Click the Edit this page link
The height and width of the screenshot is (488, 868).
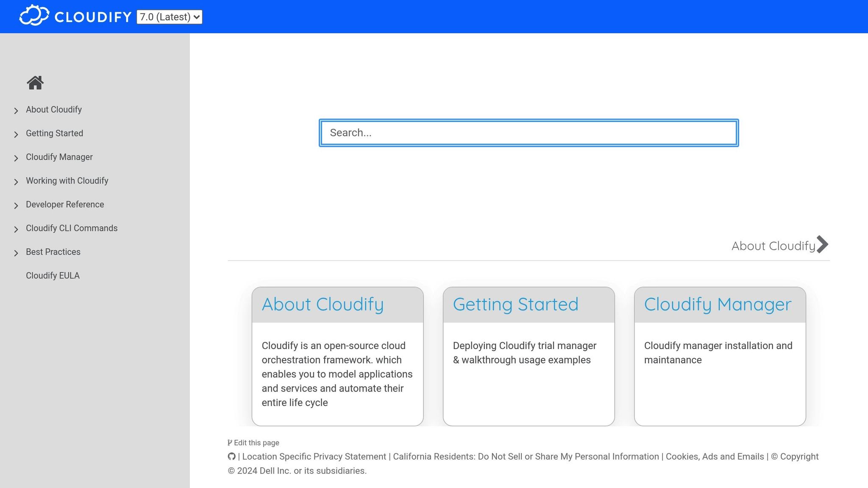pyautogui.click(x=256, y=443)
